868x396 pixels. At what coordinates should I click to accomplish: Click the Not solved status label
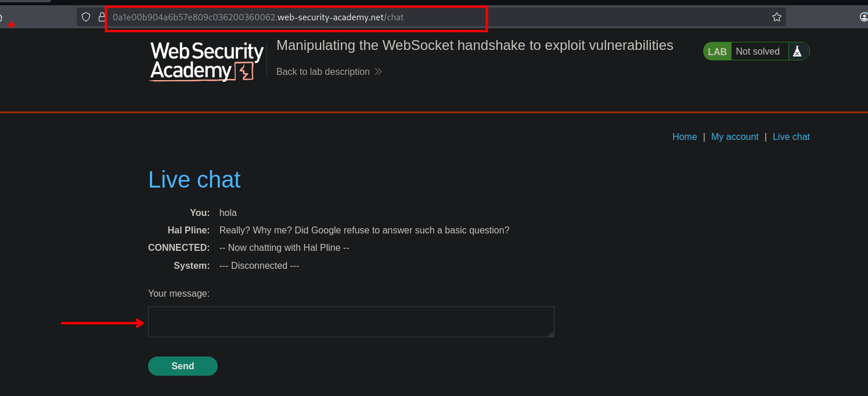(x=758, y=51)
